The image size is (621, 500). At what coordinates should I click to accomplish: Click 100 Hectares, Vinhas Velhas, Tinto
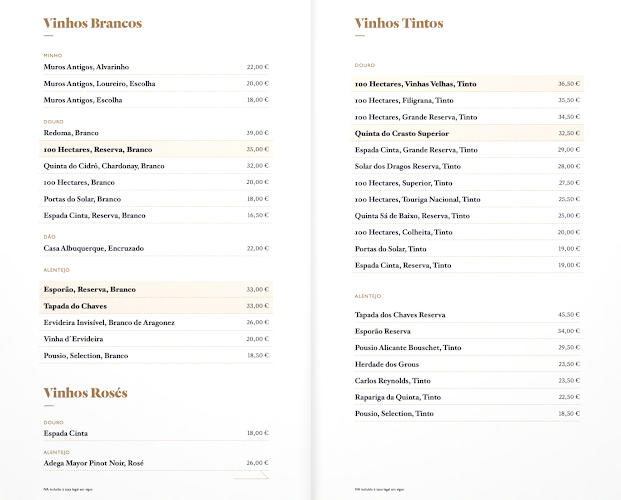coord(415,84)
